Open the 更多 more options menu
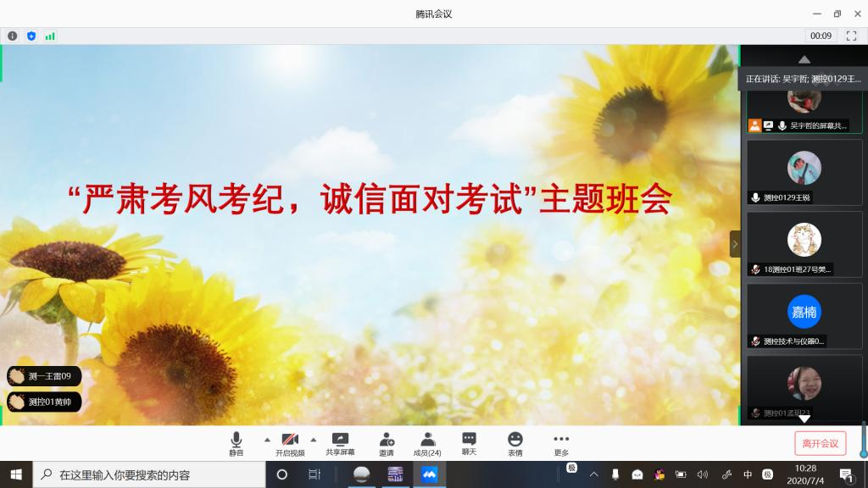 (x=560, y=444)
